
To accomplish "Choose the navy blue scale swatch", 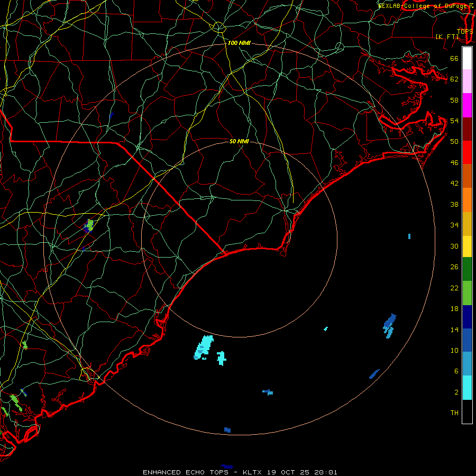I will 467,317.
